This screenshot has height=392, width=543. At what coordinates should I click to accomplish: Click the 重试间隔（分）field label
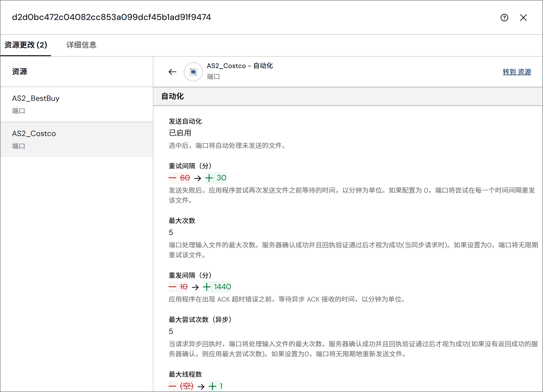pos(190,166)
